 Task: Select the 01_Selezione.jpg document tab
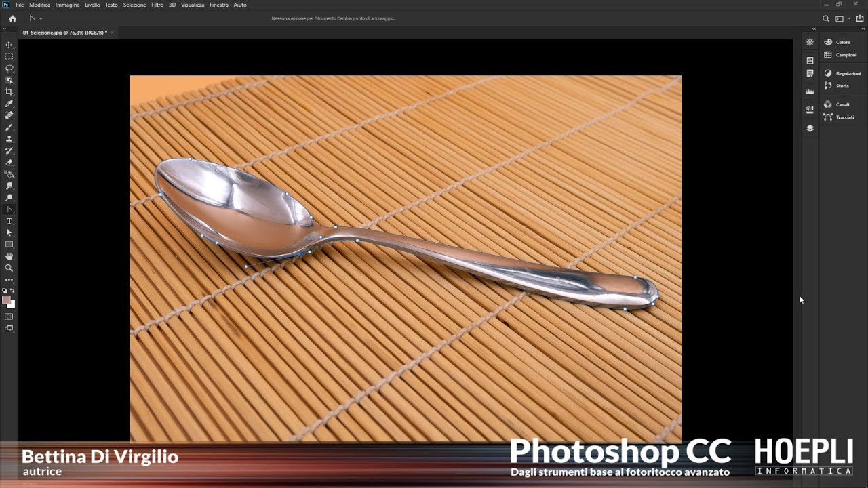pyautogui.click(x=64, y=32)
